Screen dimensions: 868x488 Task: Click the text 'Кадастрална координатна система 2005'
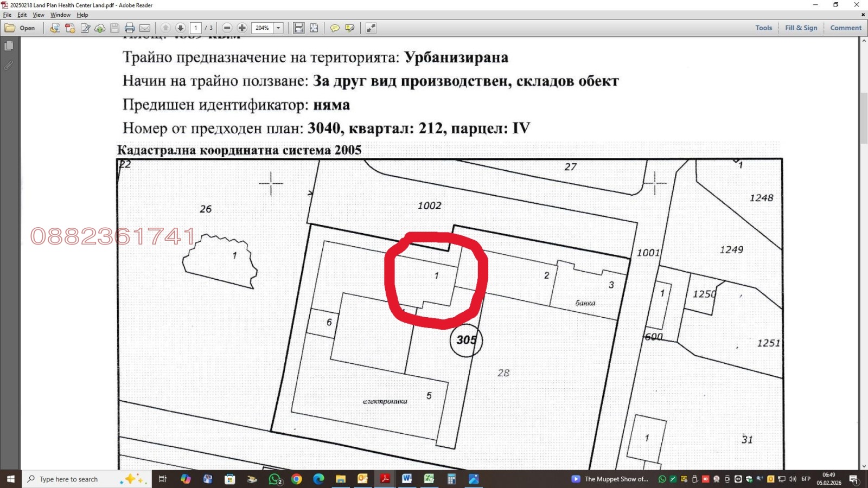tap(239, 150)
